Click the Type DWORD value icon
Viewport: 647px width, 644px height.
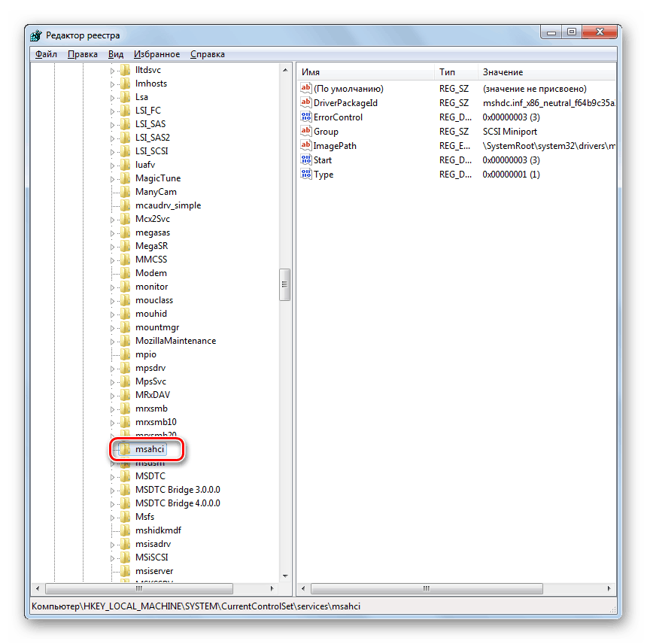click(x=305, y=174)
